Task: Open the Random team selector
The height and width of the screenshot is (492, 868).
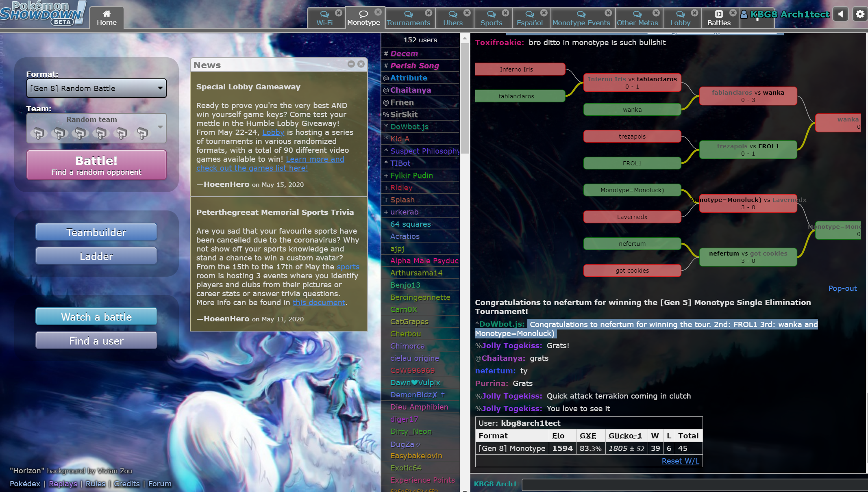Action: point(96,128)
